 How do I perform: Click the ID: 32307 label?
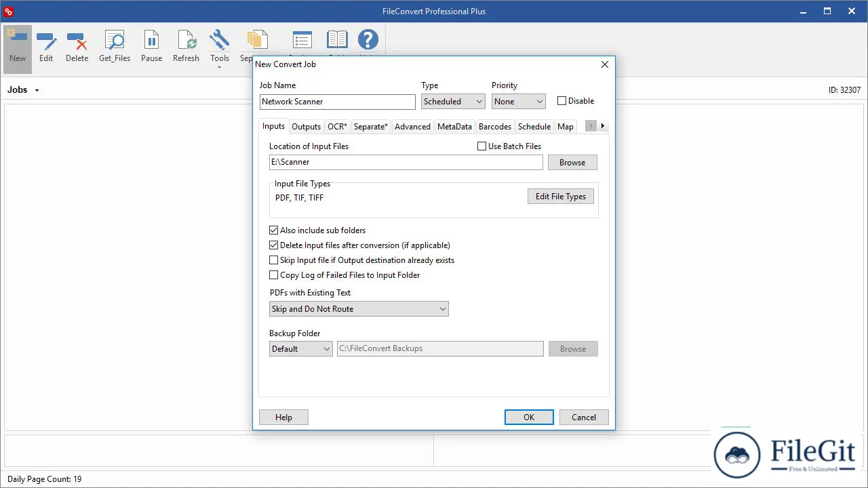coord(844,90)
